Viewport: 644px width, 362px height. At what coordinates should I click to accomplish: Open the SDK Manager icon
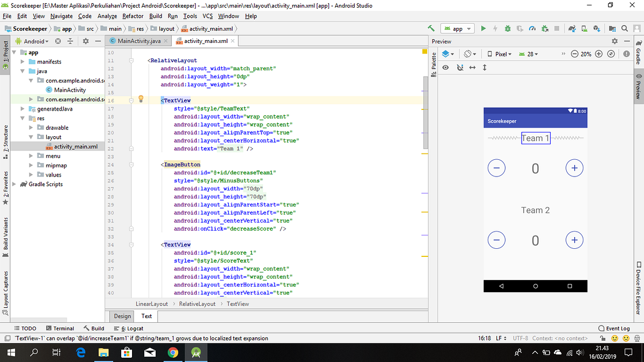pos(597,28)
